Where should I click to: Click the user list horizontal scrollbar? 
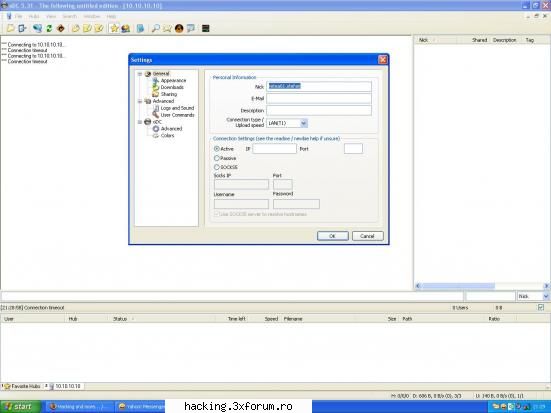(482, 286)
